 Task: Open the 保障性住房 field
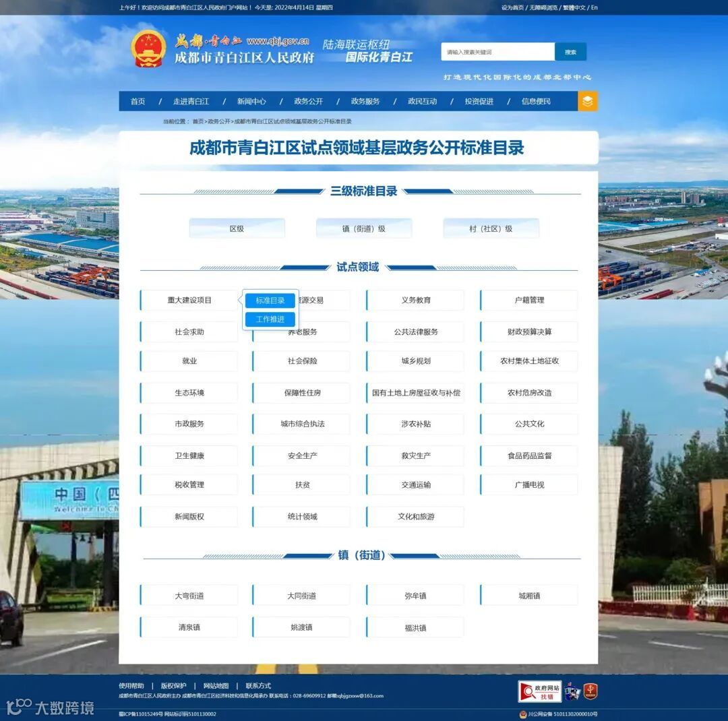[x=302, y=393]
